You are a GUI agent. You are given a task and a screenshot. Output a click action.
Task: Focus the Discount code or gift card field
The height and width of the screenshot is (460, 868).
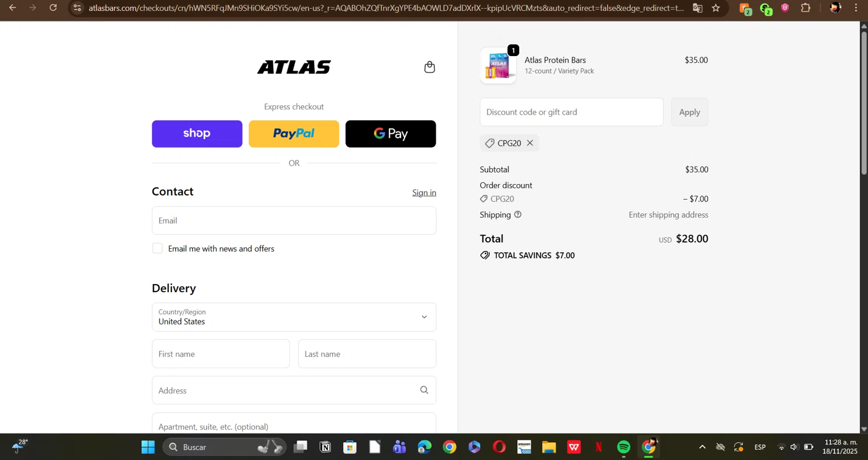(571, 112)
